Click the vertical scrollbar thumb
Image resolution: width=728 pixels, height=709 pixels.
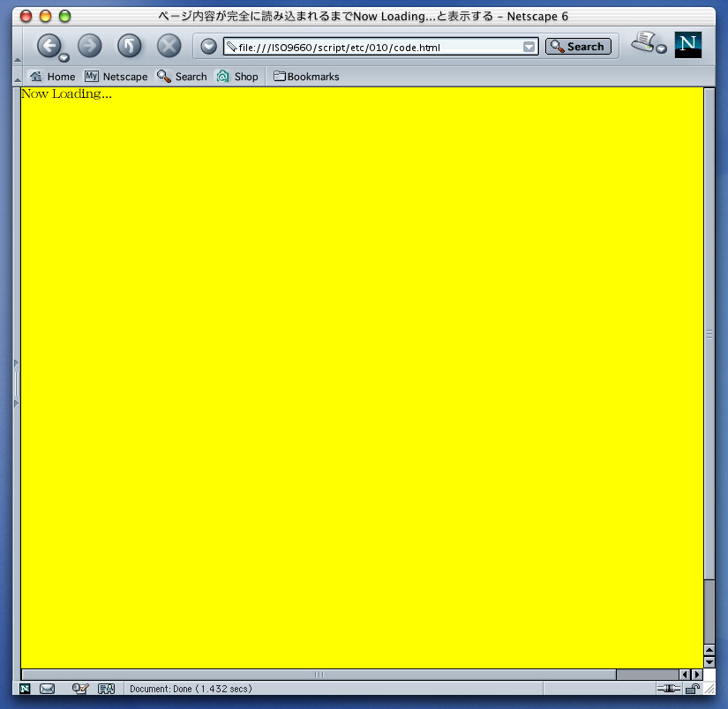[709, 333]
